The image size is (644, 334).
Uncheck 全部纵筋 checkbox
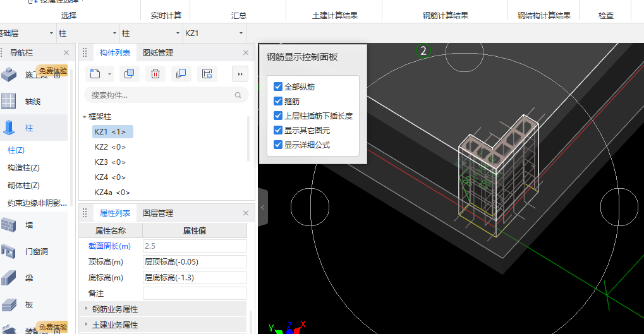(278, 86)
